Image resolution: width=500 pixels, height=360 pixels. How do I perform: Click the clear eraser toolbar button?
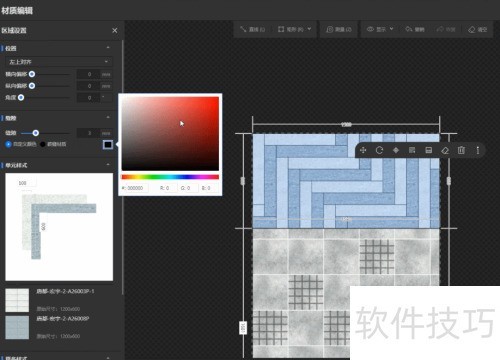478,29
